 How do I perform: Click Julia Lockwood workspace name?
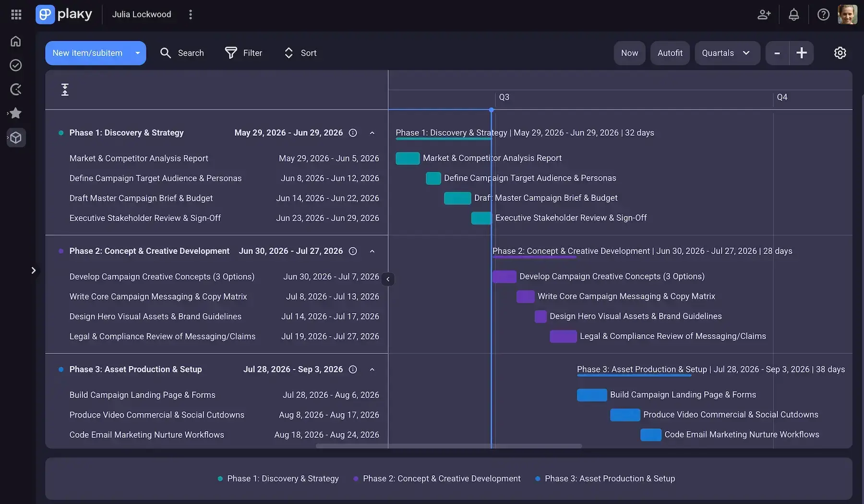point(142,14)
